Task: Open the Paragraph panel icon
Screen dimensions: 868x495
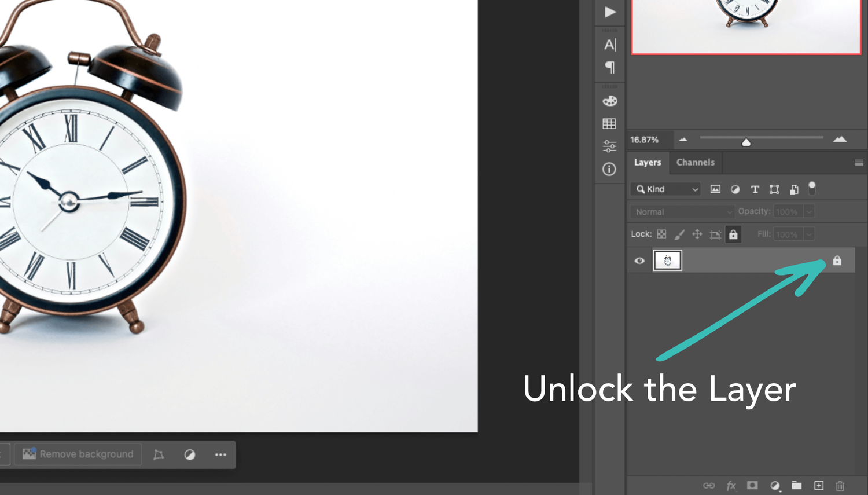Action: pos(609,67)
